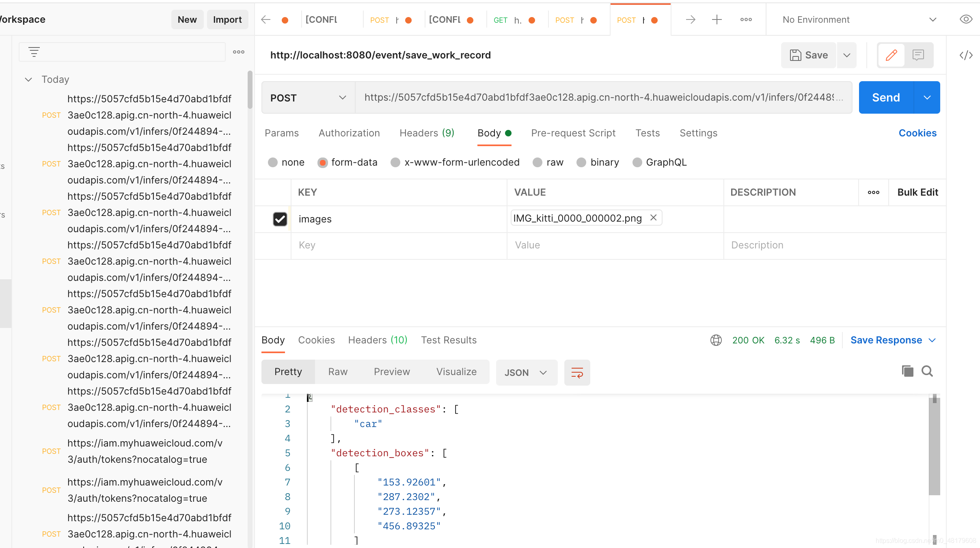Click the pencil edit icon beside Save

[x=891, y=55]
